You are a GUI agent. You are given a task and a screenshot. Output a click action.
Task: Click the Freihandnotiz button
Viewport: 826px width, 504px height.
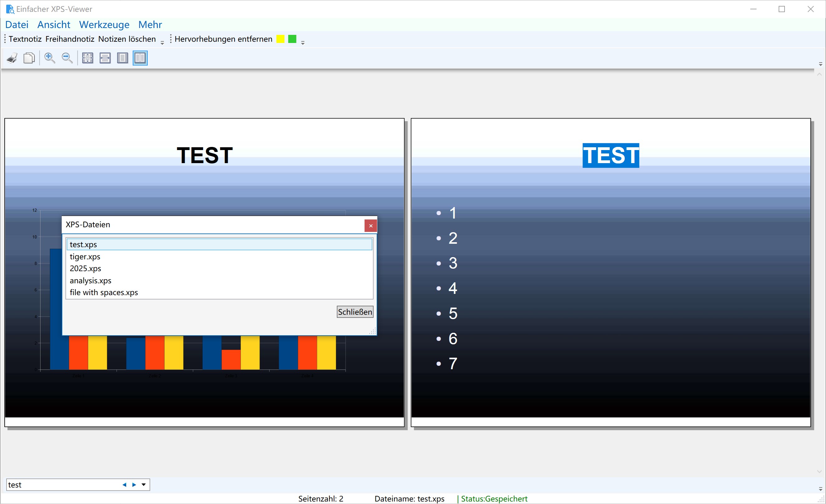70,39
